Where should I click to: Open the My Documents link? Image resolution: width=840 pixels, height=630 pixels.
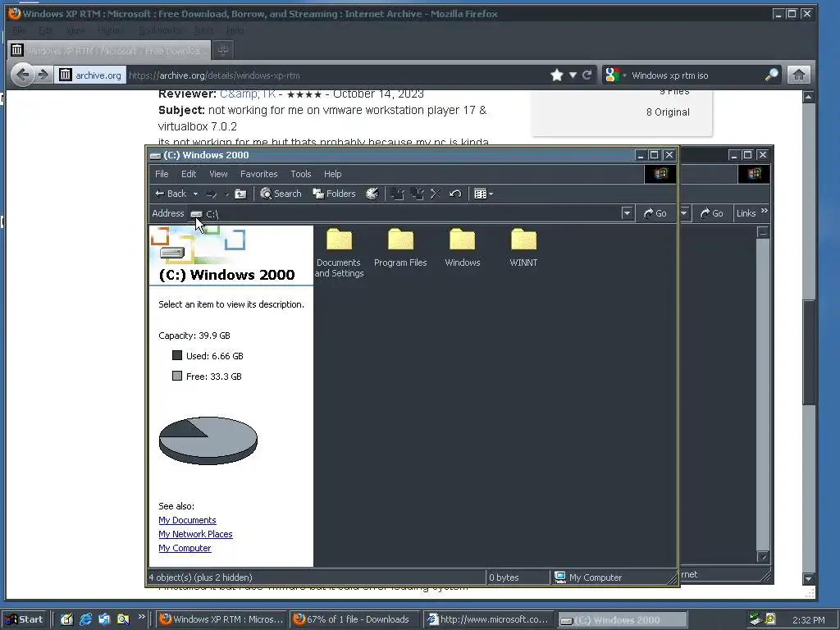[187, 520]
